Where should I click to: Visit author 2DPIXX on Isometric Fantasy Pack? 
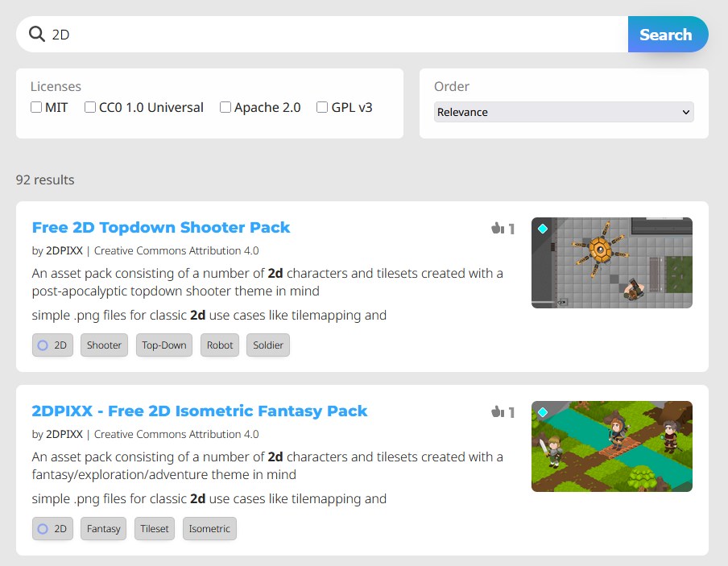pyautogui.click(x=64, y=434)
